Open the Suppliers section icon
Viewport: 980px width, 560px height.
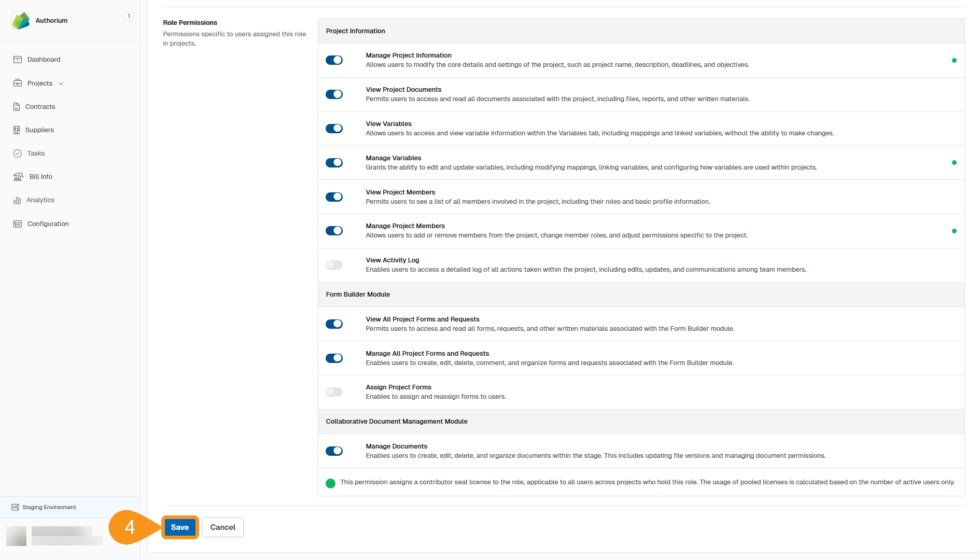(x=18, y=130)
